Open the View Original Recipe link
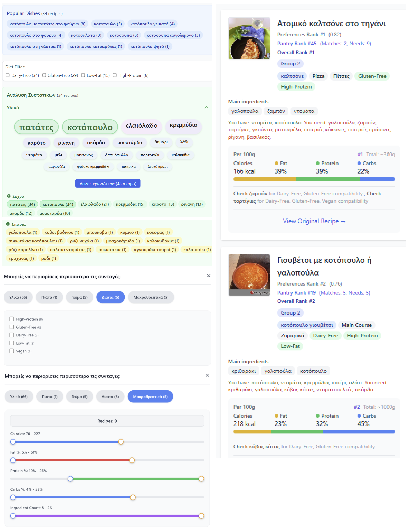The image size is (409, 532). (314, 221)
